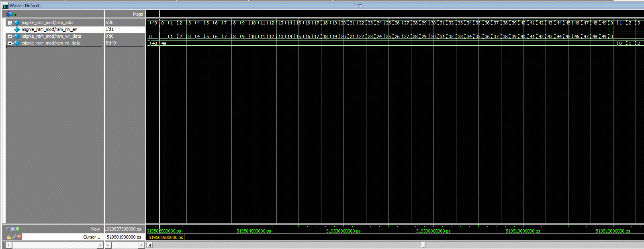Click the Cursor 1 time value in values column
644x249 pixels.
tap(124, 237)
